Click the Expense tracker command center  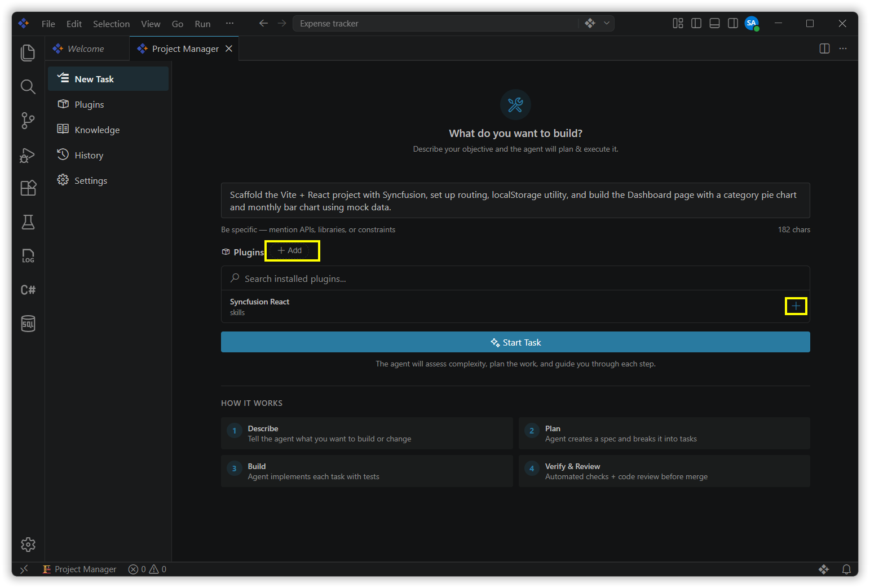pos(436,23)
